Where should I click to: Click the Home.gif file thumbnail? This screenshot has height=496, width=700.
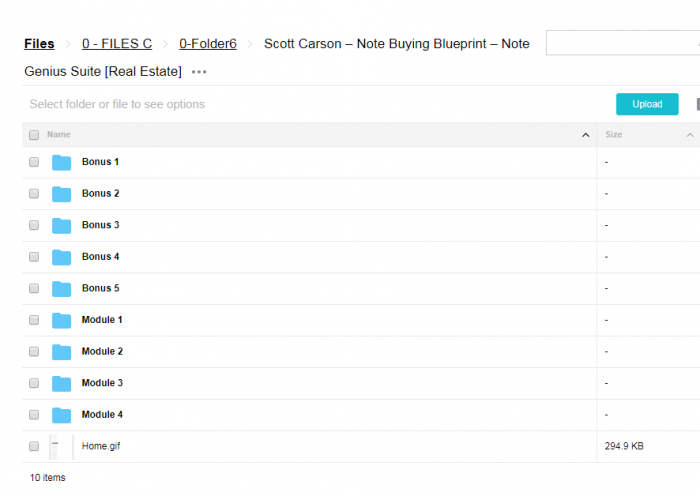61,447
